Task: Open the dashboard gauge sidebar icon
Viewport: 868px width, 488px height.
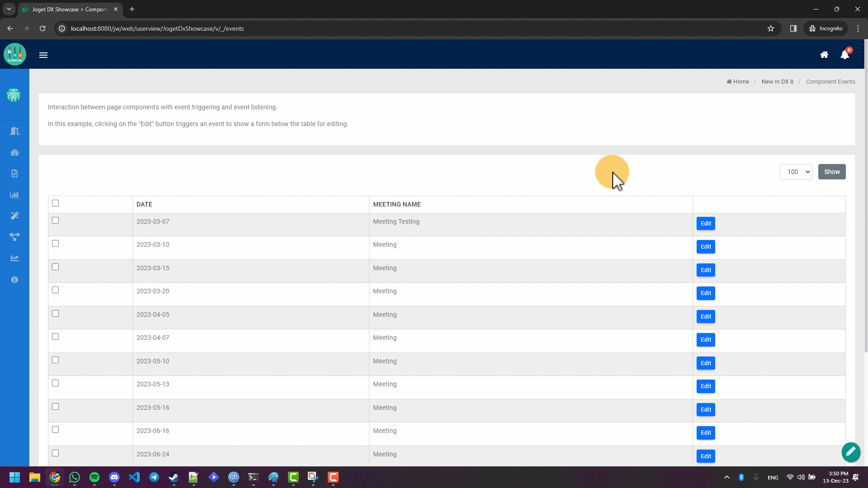Action: 14,153
